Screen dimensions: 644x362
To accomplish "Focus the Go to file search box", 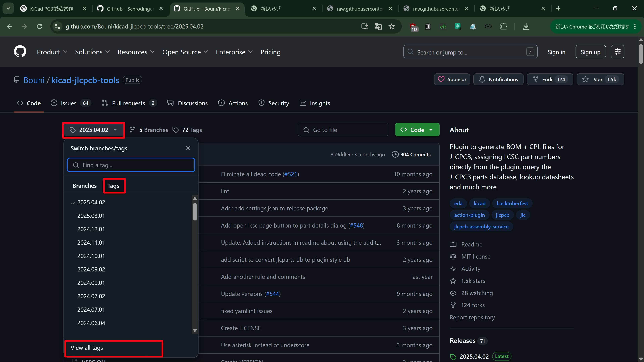I will pos(343,130).
